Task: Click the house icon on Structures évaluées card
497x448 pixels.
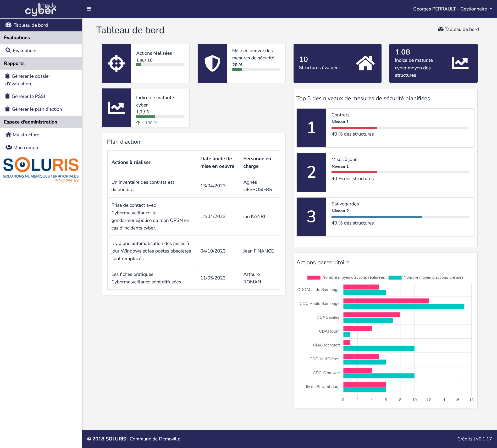Action: point(365,63)
